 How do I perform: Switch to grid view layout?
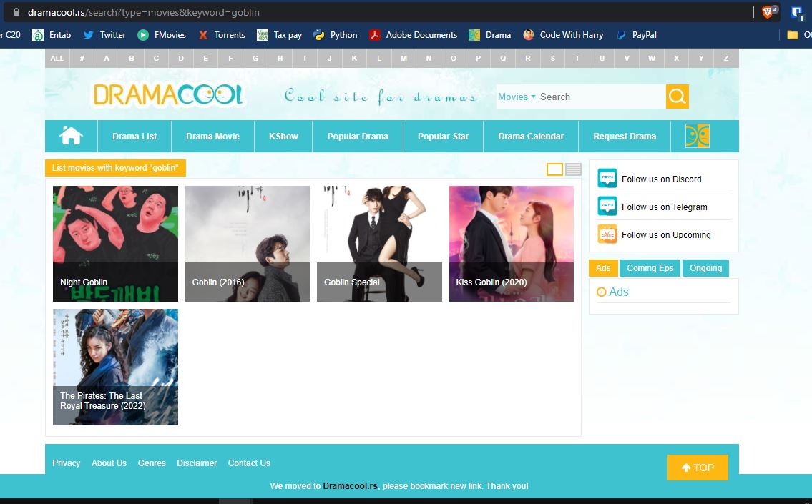click(x=554, y=169)
